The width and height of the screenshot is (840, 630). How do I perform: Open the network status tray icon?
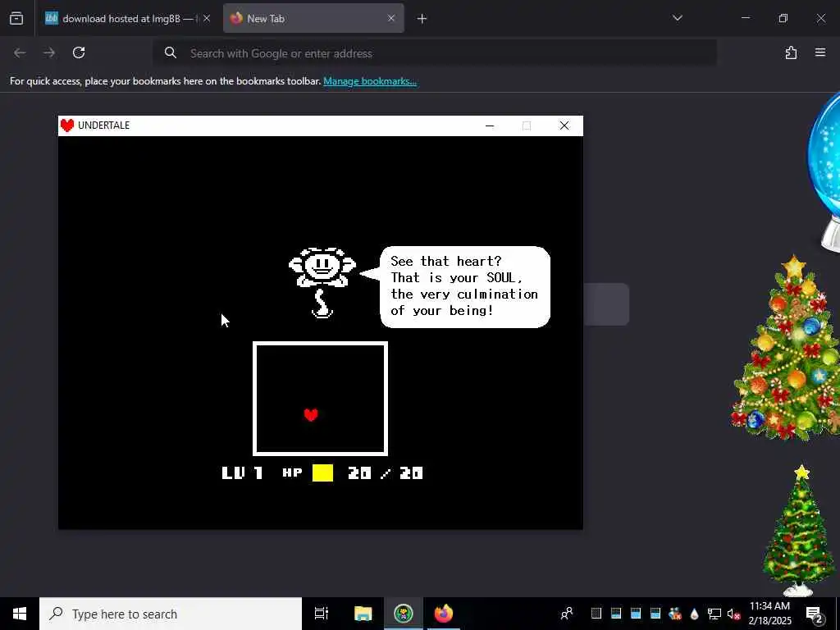click(x=714, y=614)
